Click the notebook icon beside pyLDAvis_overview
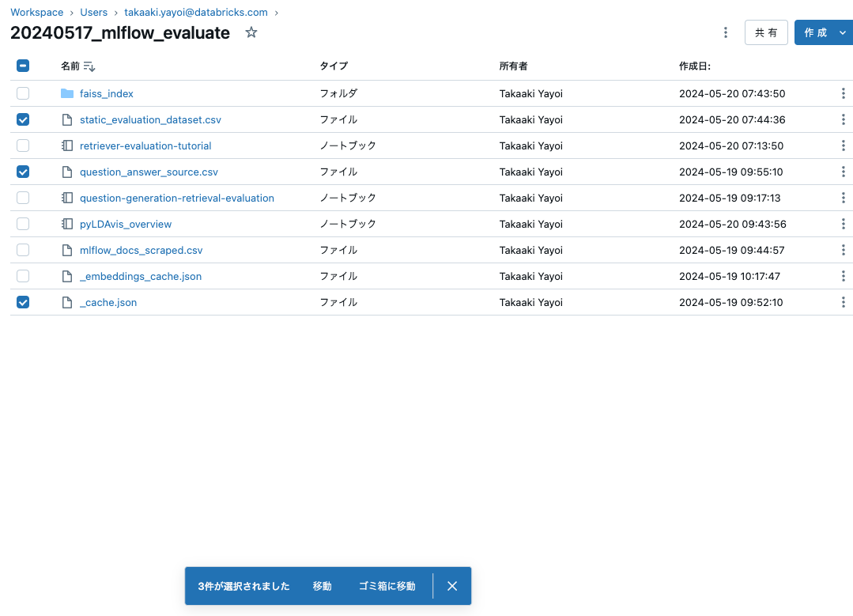 pyautogui.click(x=67, y=224)
